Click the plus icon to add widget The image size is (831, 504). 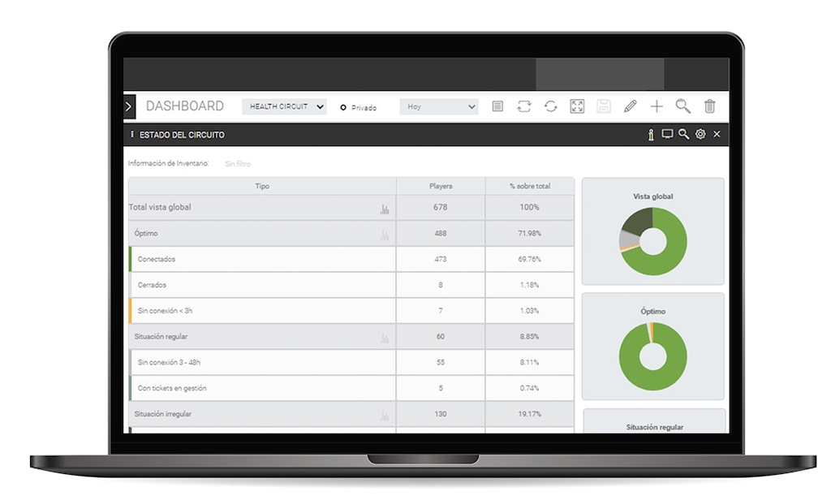point(657,106)
